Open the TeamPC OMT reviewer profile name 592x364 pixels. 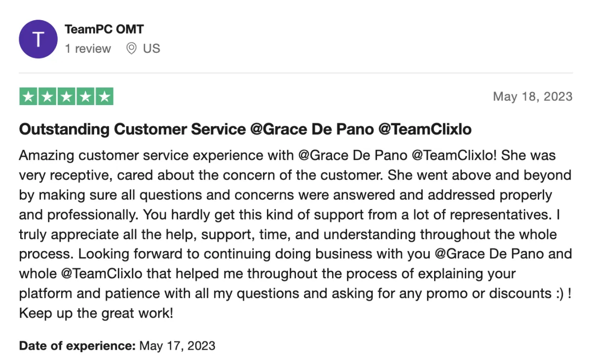coord(104,29)
